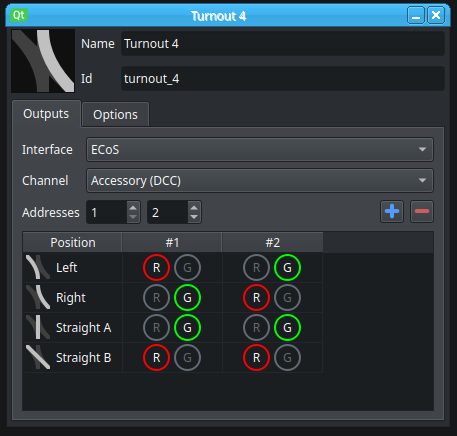The width and height of the screenshot is (457, 436).
Task: Toggle R for output #1 in Right row
Action: pyautogui.click(x=156, y=297)
